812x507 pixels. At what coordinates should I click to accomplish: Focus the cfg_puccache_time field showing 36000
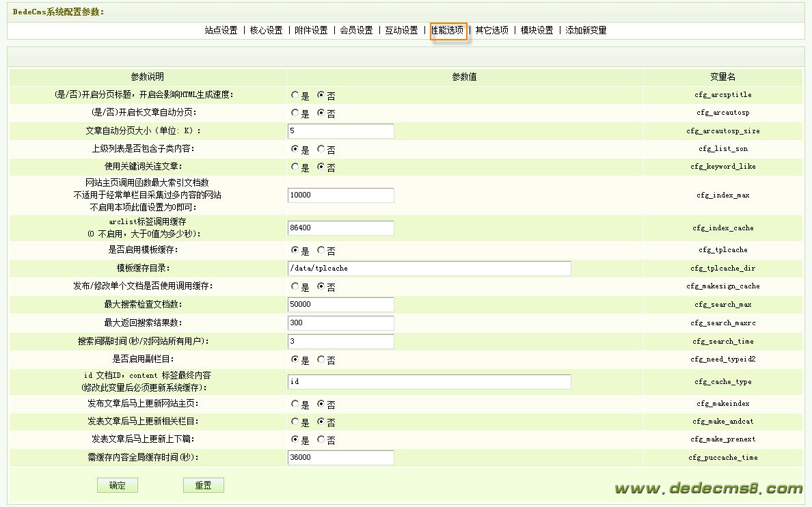[x=341, y=458]
